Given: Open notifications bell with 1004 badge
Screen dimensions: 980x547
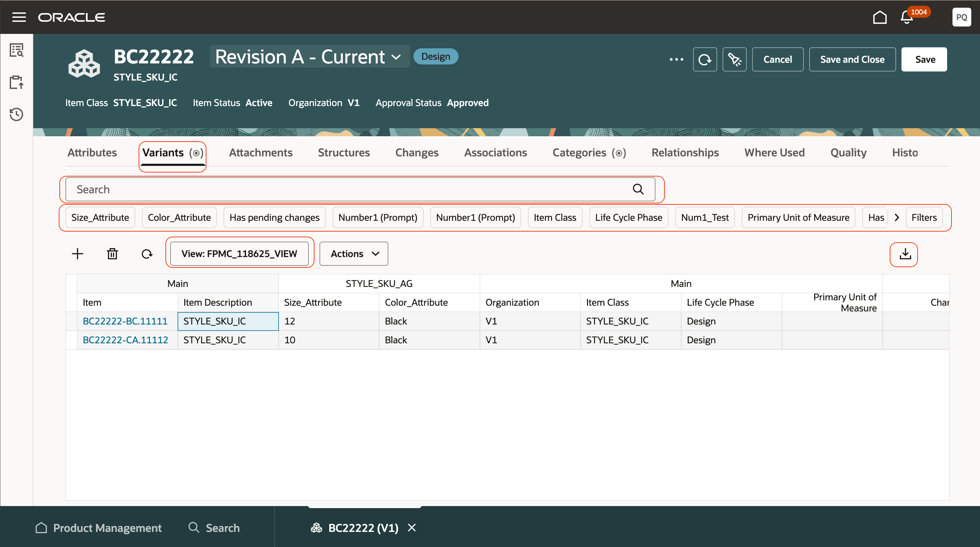Looking at the screenshot, I should point(907,17).
